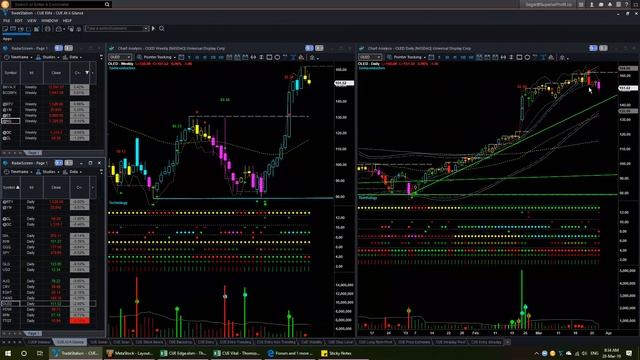
Task: Toggle gray interval link button on top RadarScreen
Action: 68,48
